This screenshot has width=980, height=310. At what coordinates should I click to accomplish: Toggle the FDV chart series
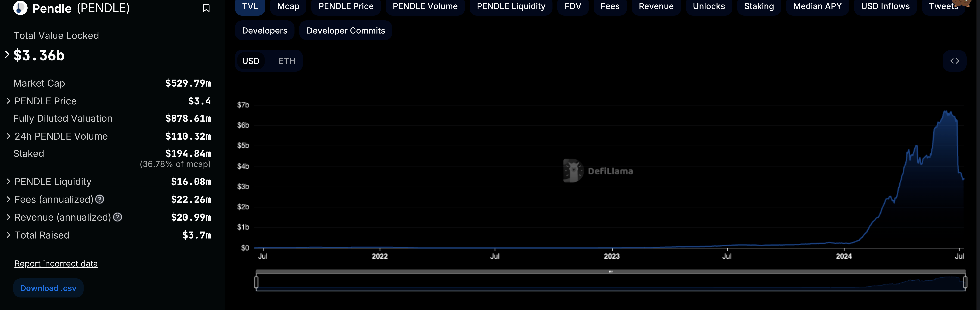click(x=573, y=6)
